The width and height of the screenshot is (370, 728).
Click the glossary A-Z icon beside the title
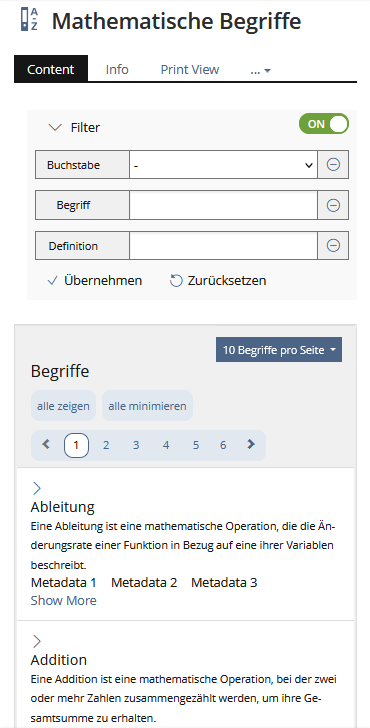[x=30, y=20]
